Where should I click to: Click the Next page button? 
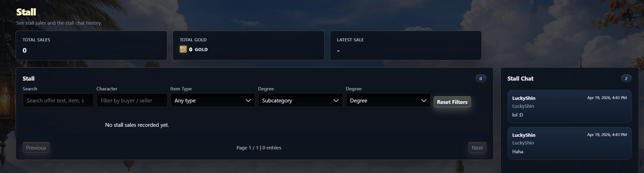tap(477, 148)
